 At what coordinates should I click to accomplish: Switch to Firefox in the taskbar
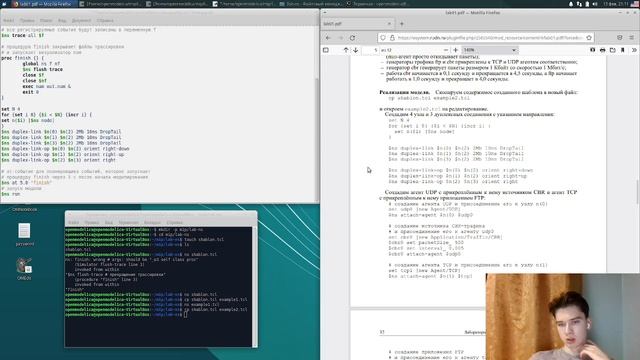pos(43,4)
